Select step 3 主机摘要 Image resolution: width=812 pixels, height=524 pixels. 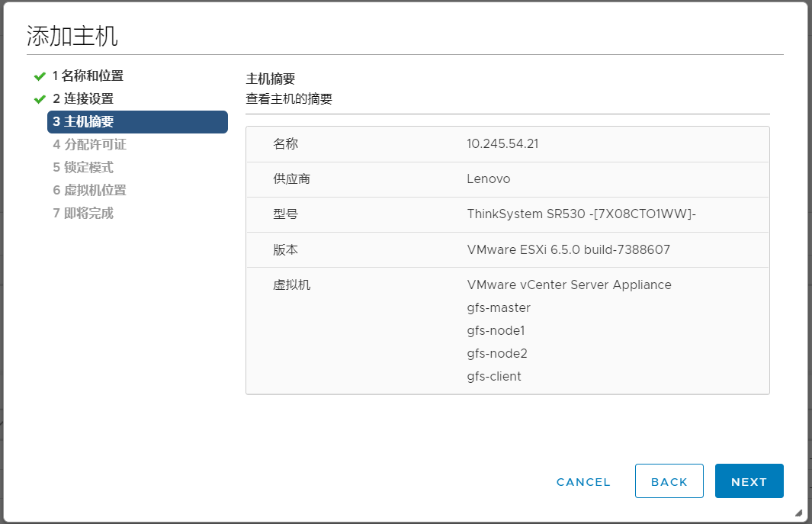point(138,122)
